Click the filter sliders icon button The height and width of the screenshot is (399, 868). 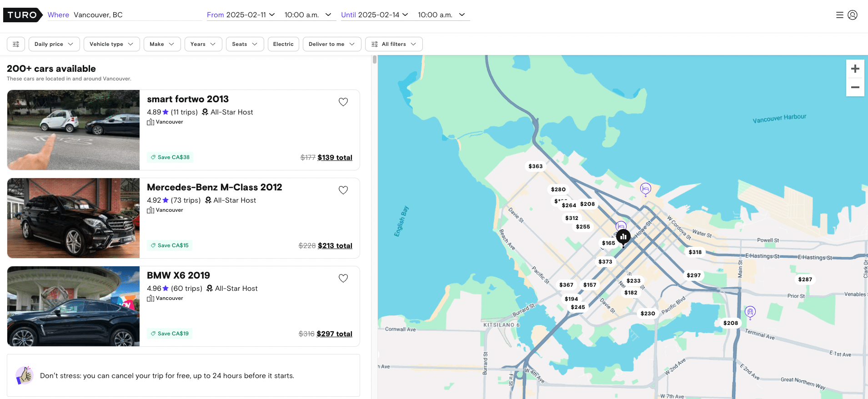tap(16, 44)
